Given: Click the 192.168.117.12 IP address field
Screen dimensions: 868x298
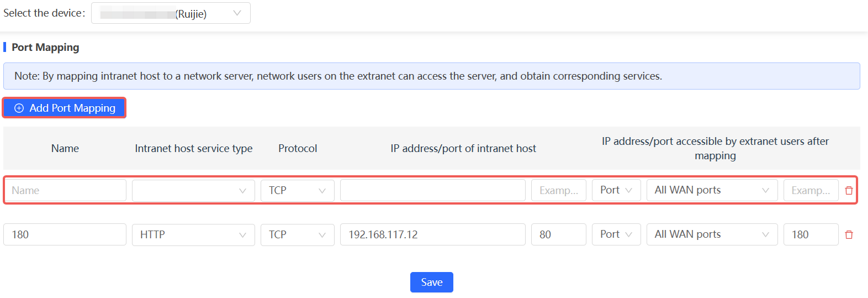Looking at the screenshot, I should tap(432, 234).
